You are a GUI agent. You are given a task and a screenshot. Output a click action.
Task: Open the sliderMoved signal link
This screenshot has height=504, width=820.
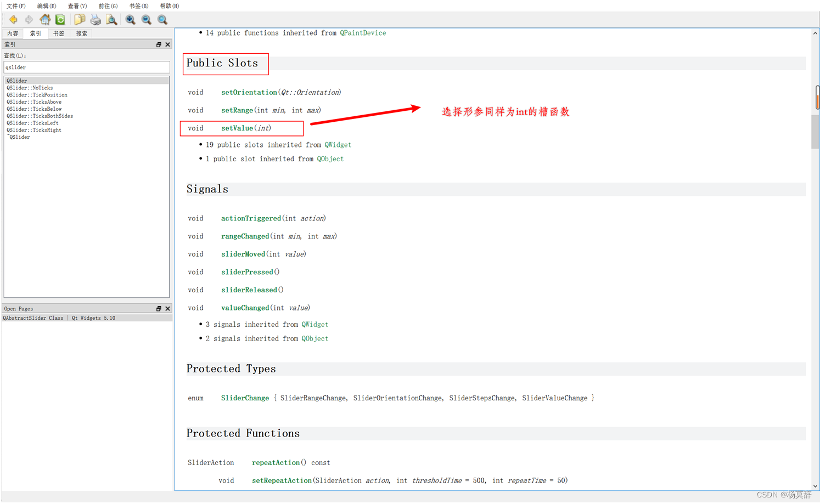coord(243,254)
